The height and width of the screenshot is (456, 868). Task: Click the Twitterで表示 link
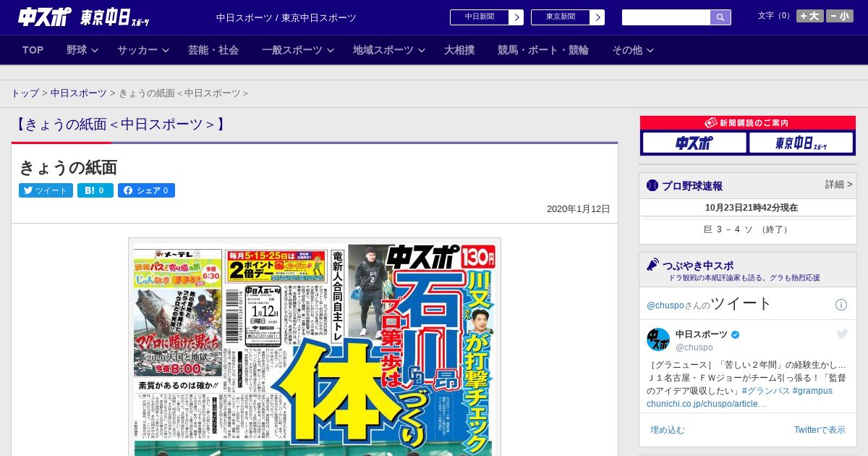tap(820, 430)
